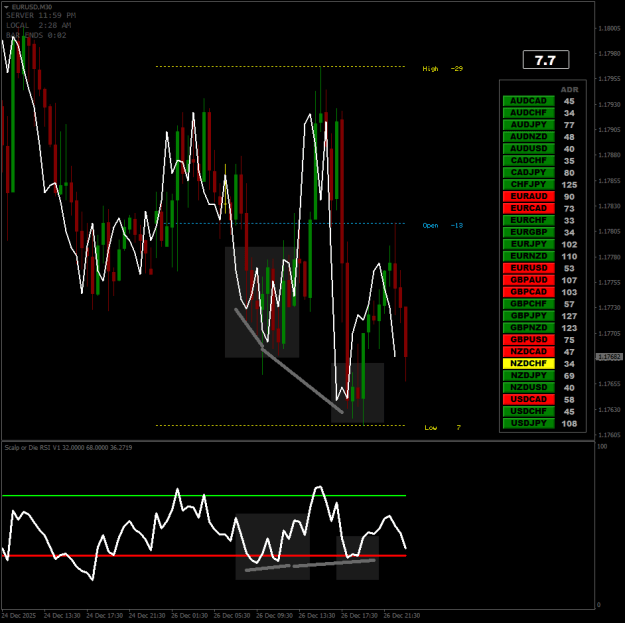This screenshot has width=625, height=623.
Task: Click the Scalp or Die RSI indicator label
Action: (x=68, y=448)
